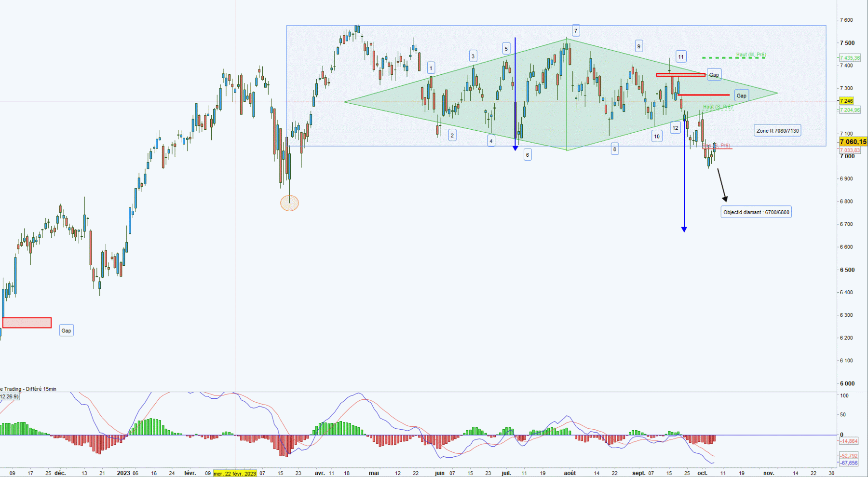Select the green 7 204,96 level tag

850,110
